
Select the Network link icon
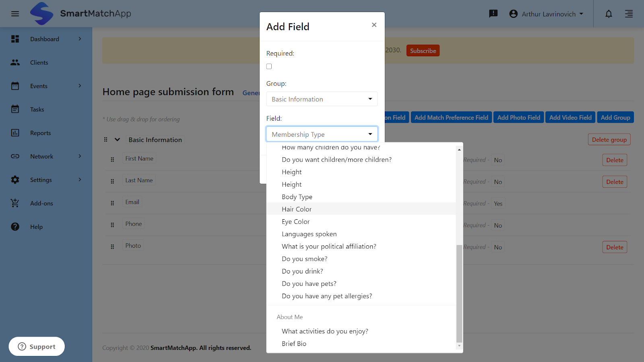pos(15,156)
